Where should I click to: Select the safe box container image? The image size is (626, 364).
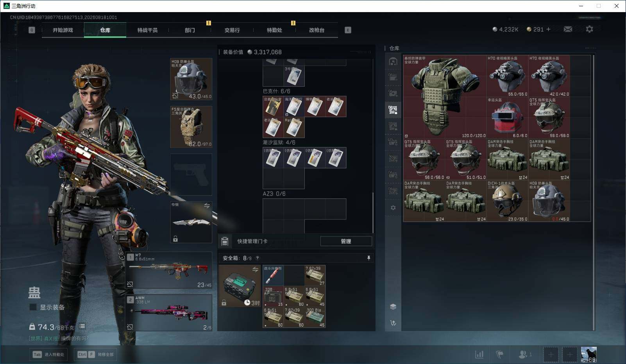pyautogui.click(x=240, y=286)
